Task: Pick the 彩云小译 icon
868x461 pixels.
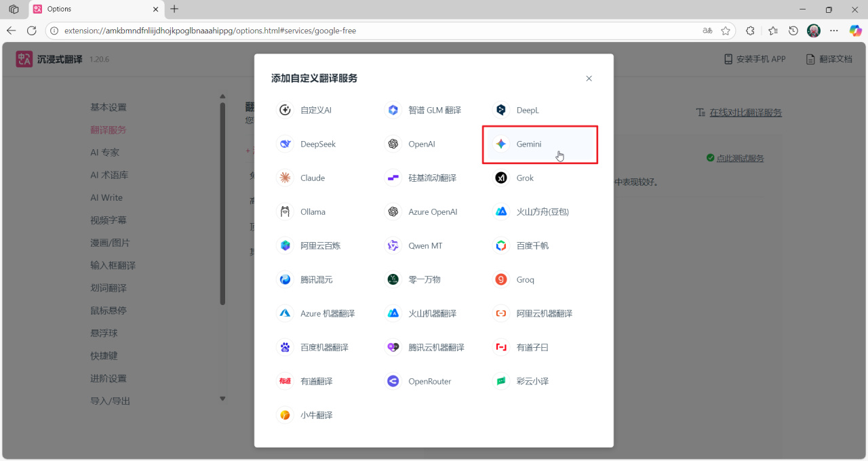Action: (x=501, y=381)
